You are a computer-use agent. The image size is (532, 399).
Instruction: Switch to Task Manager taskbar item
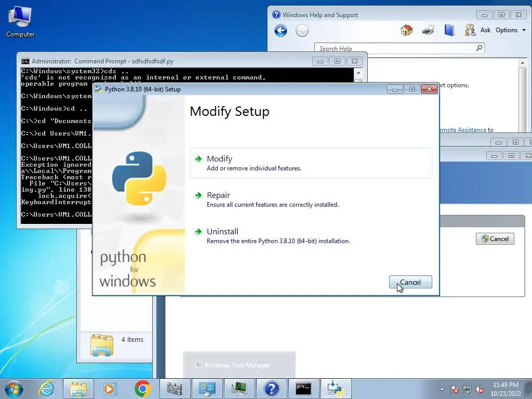coord(239,389)
